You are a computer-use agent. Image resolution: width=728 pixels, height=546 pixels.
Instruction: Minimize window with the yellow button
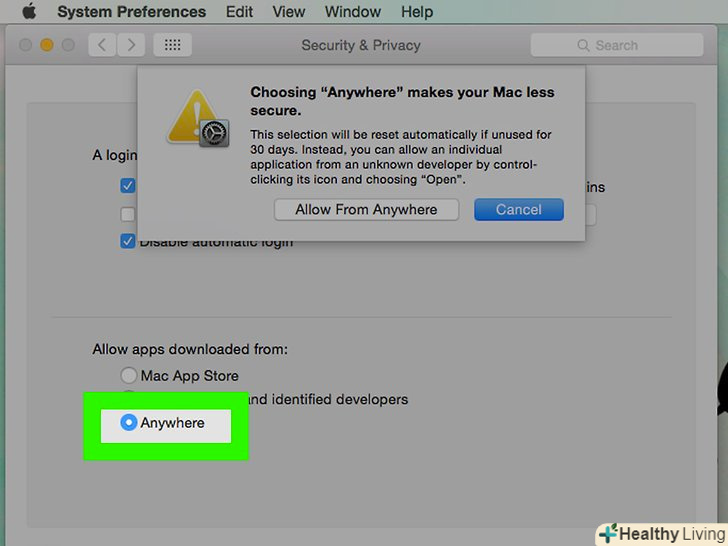47,45
